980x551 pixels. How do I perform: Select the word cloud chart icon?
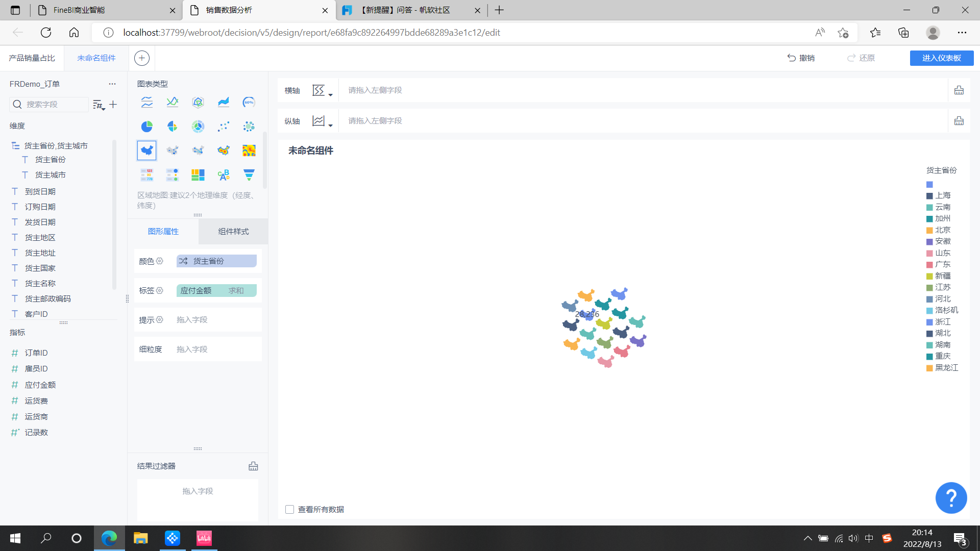(x=224, y=175)
